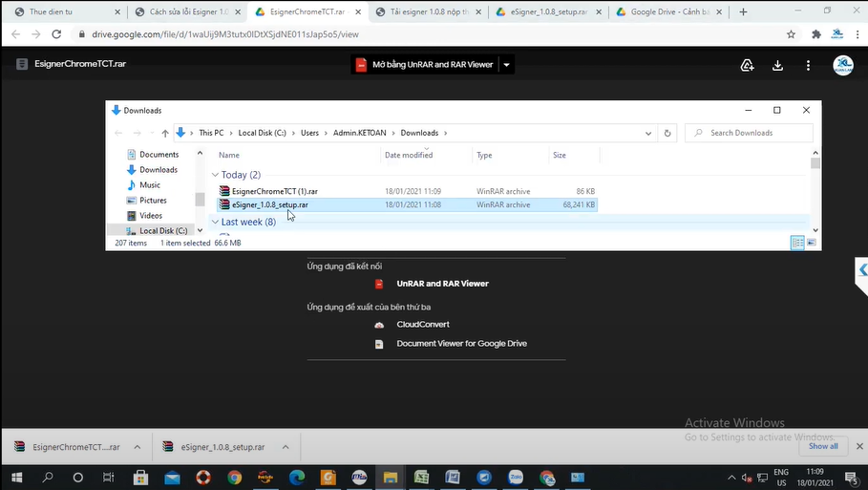The image size is (868, 490).
Task: Open Zalo from the taskbar
Action: point(516,478)
